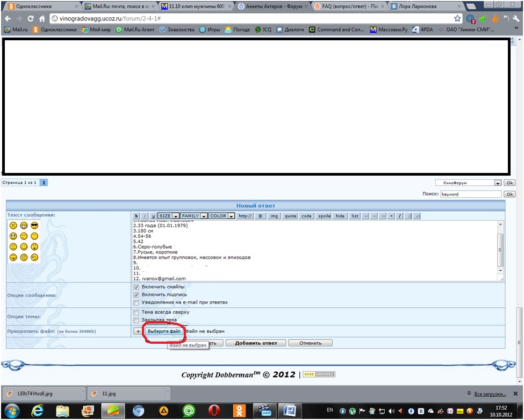Open the Погода bookmark
The image size is (524, 420).
coord(237,30)
